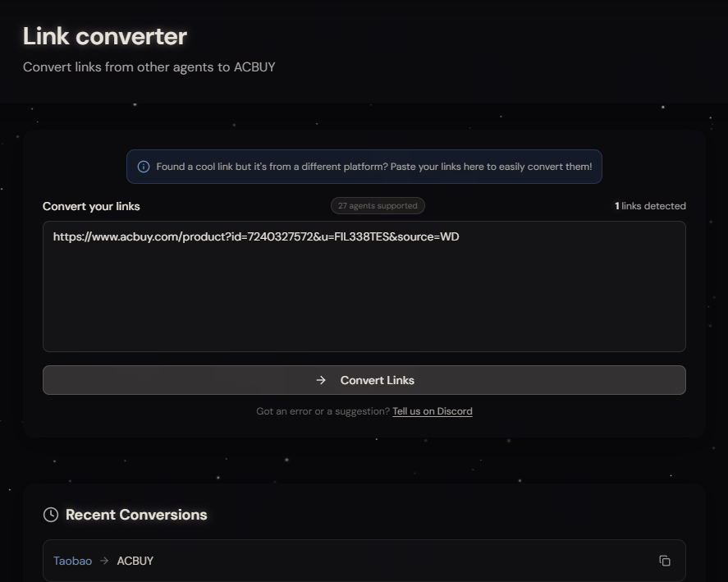Click the arrow icon inside the Convert Links button

click(x=320, y=380)
